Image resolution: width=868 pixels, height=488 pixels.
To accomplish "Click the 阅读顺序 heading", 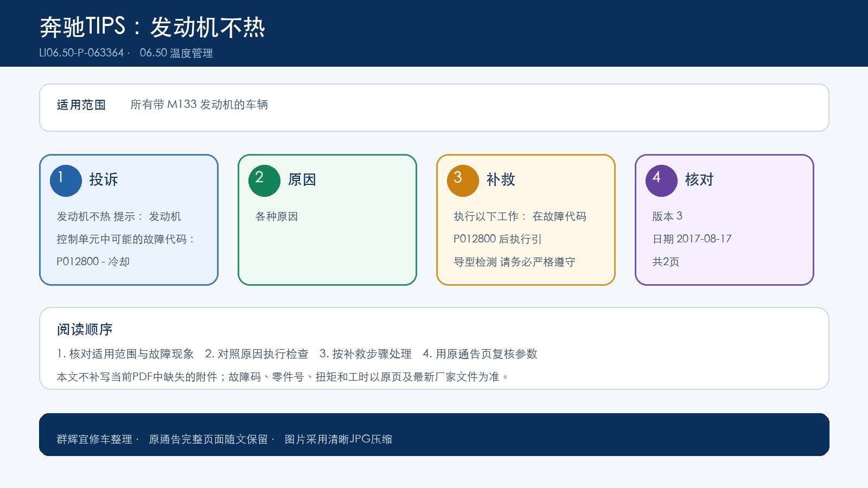I will coord(85,330).
